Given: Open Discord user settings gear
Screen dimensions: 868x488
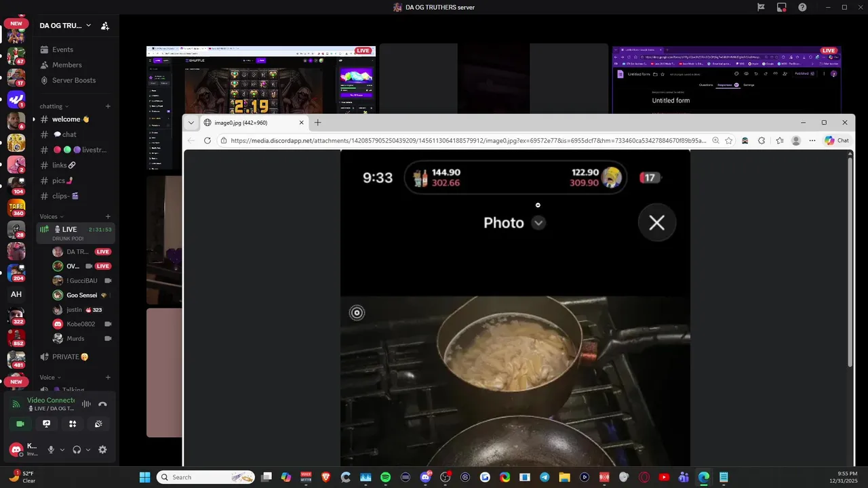Looking at the screenshot, I should [x=102, y=449].
